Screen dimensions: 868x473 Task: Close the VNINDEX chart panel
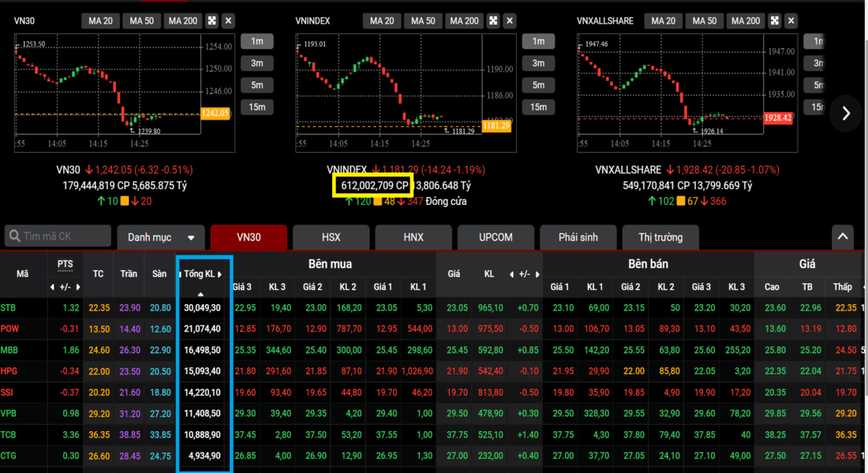510,20
